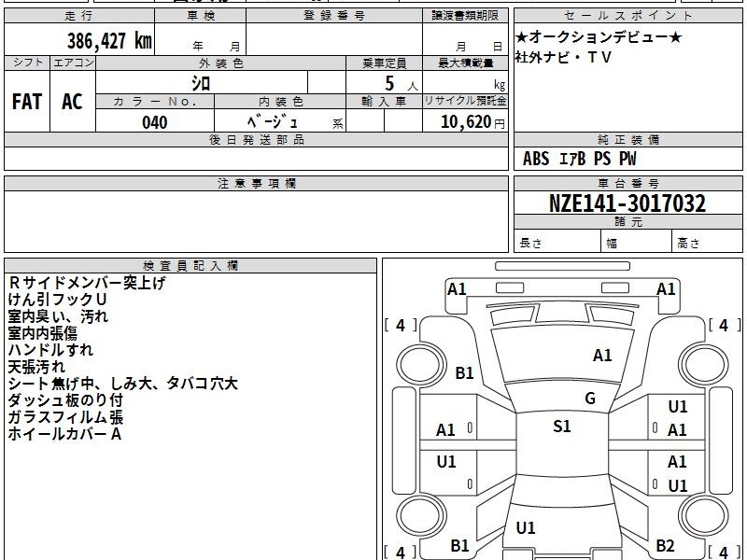Click the 最大積載量 header
This screenshot has height=560, width=747.
(465, 63)
